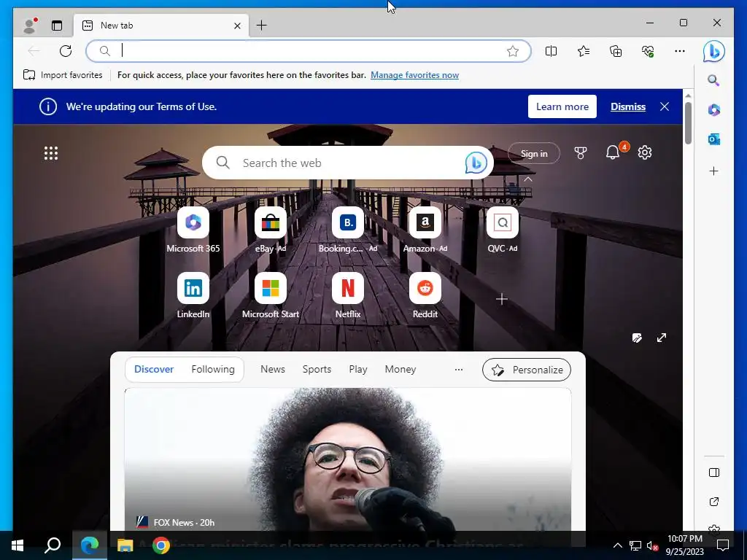Screen dimensions: 747x560
Task: Click Import favorites
Action: pyautogui.click(x=63, y=75)
